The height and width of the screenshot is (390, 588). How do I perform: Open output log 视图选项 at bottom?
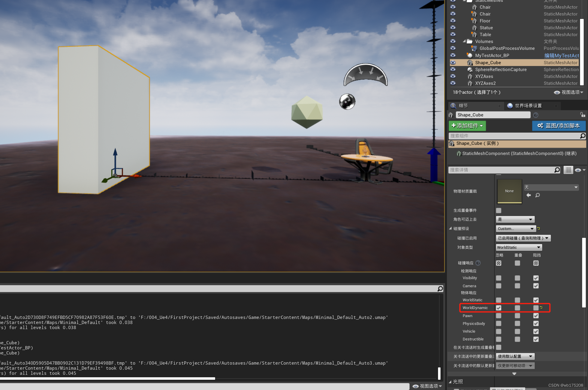click(427, 386)
